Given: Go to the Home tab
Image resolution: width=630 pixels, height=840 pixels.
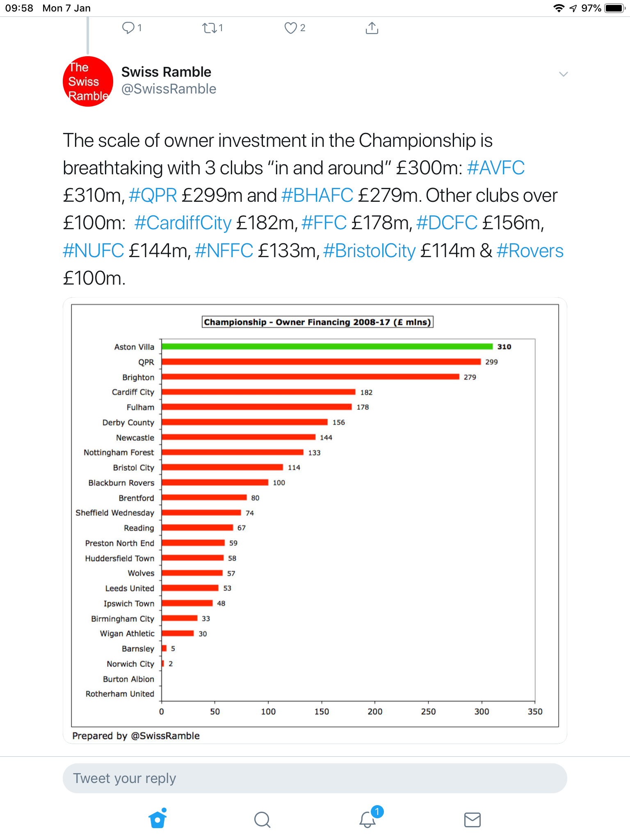Looking at the screenshot, I should click(157, 819).
